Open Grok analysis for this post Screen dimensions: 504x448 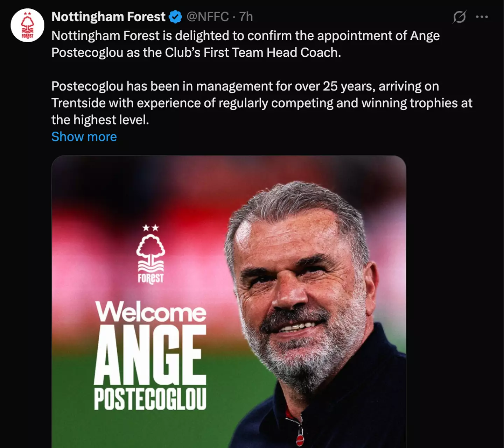click(459, 16)
